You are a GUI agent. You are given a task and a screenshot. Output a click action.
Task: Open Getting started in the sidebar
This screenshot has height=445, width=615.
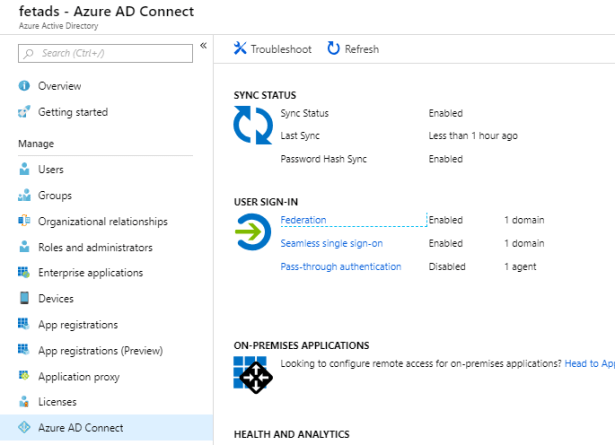click(72, 112)
